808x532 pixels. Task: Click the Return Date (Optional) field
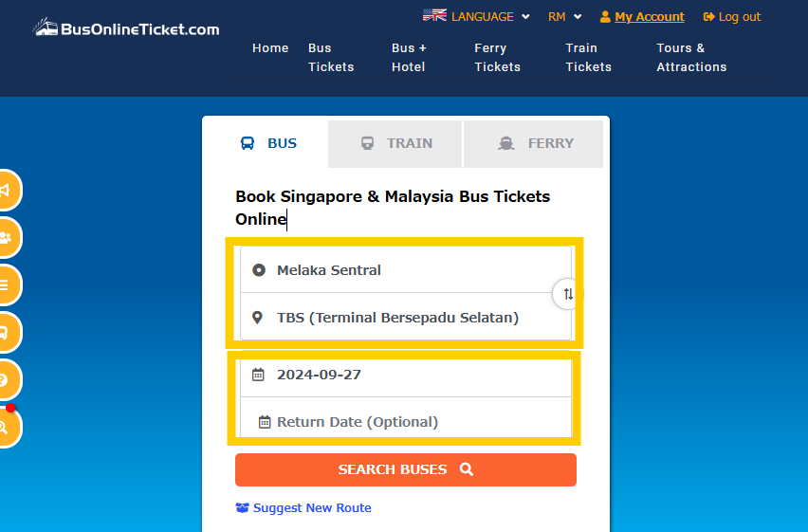click(x=406, y=422)
